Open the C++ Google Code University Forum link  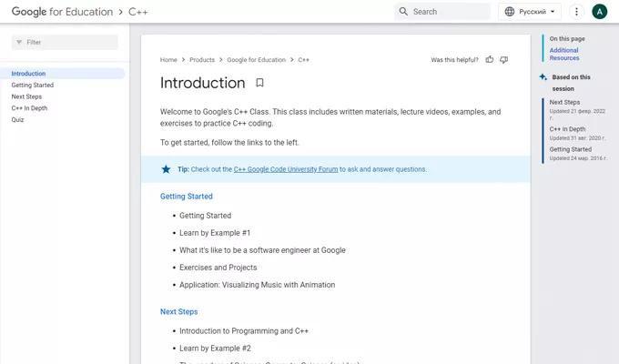286,169
